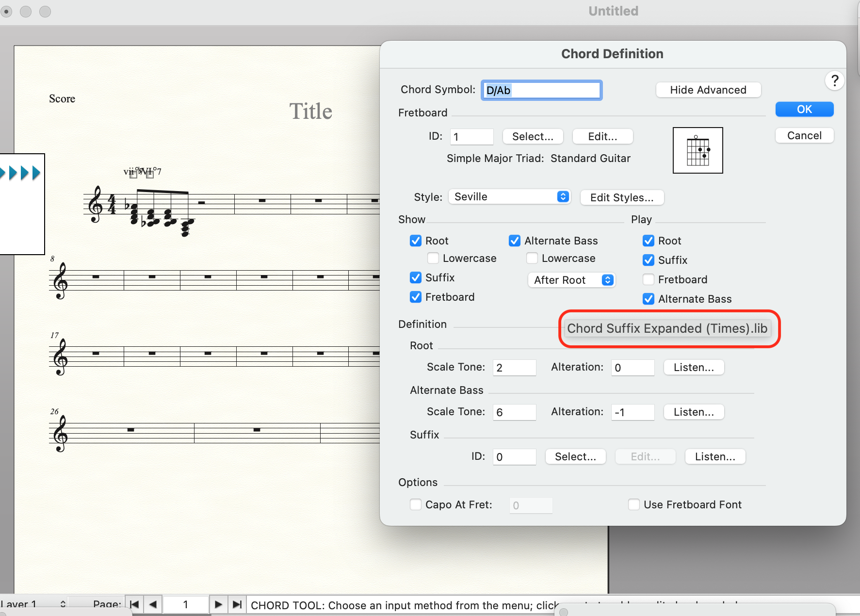Click the page number field

point(185,604)
